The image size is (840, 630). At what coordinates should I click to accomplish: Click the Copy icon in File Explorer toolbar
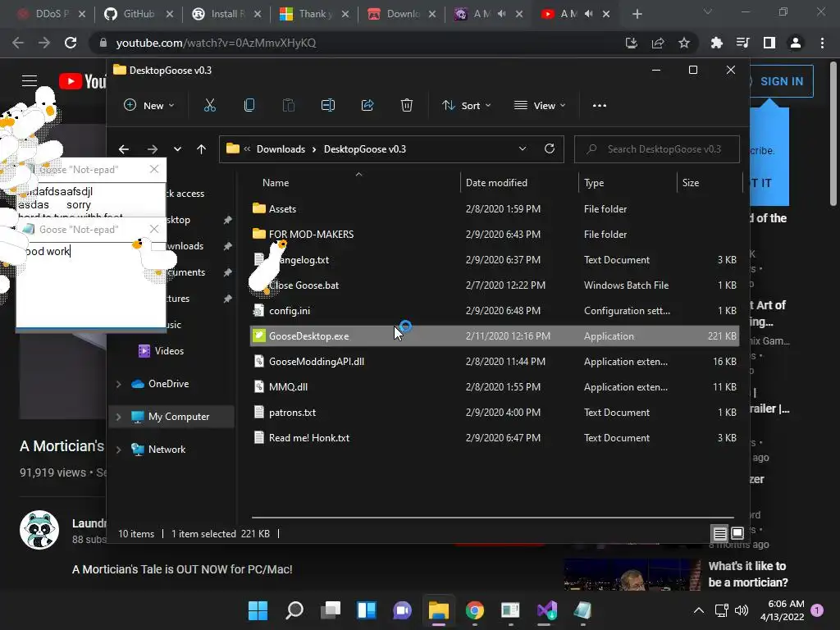point(249,106)
